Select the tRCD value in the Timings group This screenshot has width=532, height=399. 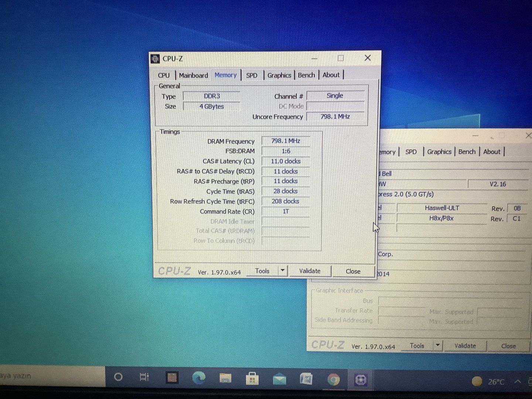pyautogui.click(x=286, y=171)
